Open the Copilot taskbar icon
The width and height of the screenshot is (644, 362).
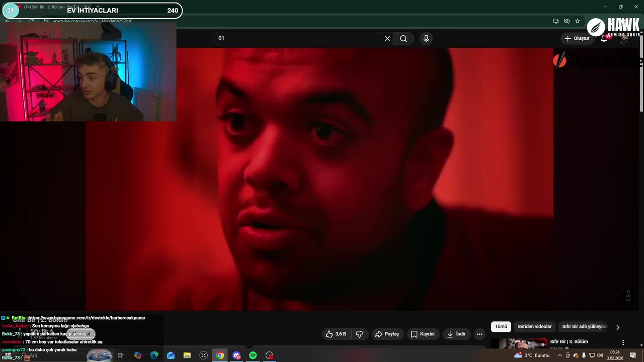(138, 355)
